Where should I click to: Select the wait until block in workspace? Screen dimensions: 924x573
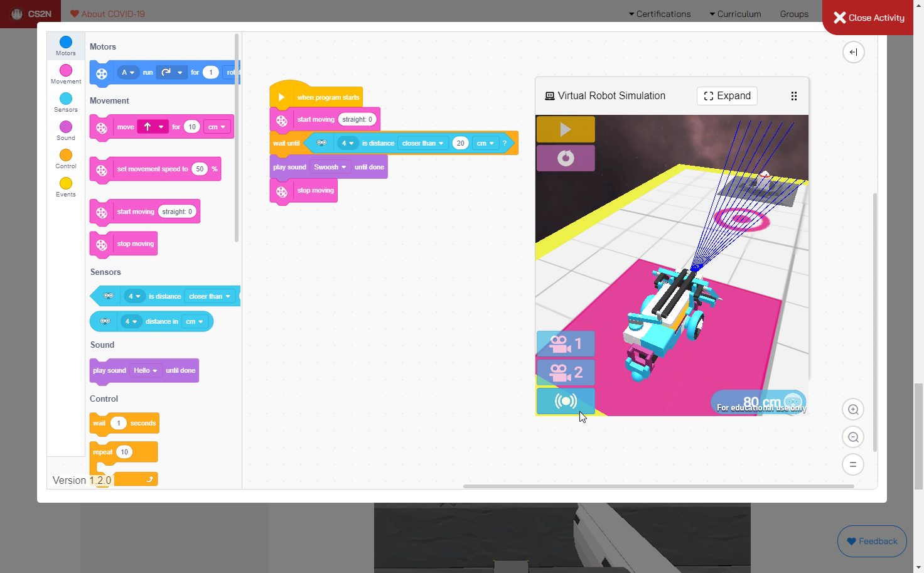click(x=286, y=143)
